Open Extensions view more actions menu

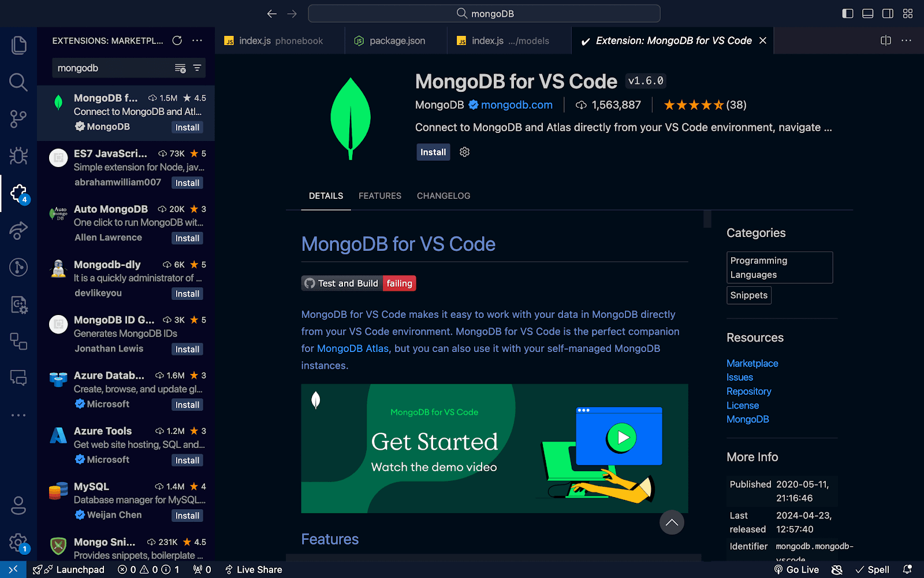(x=197, y=40)
